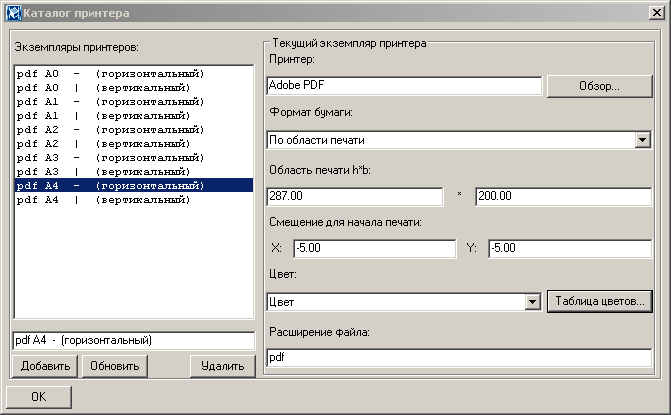The image size is (671, 415).
Task: Select pdf A0 горизонтальный list entry
Action: pos(111,74)
